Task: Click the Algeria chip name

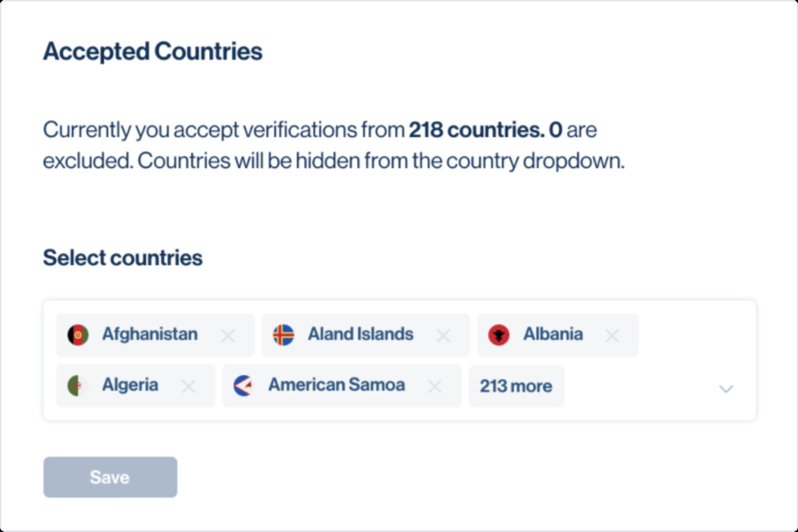Action: (x=130, y=385)
